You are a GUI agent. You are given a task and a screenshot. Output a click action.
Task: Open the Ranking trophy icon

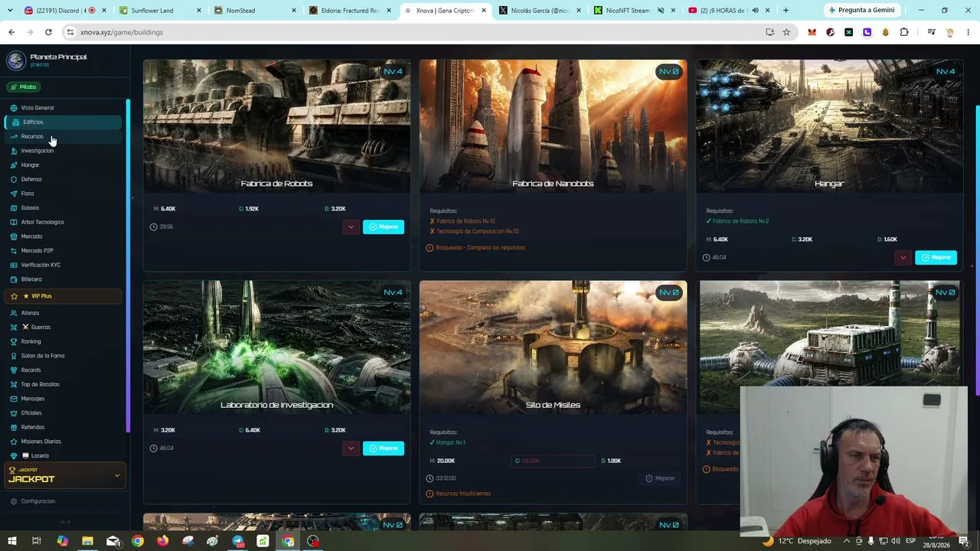(x=14, y=341)
